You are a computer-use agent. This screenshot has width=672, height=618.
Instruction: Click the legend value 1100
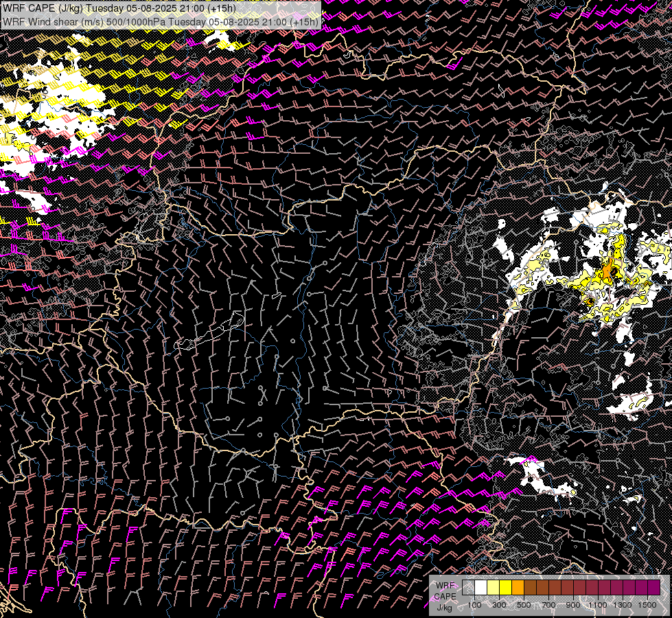pyautogui.click(x=597, y=605)
